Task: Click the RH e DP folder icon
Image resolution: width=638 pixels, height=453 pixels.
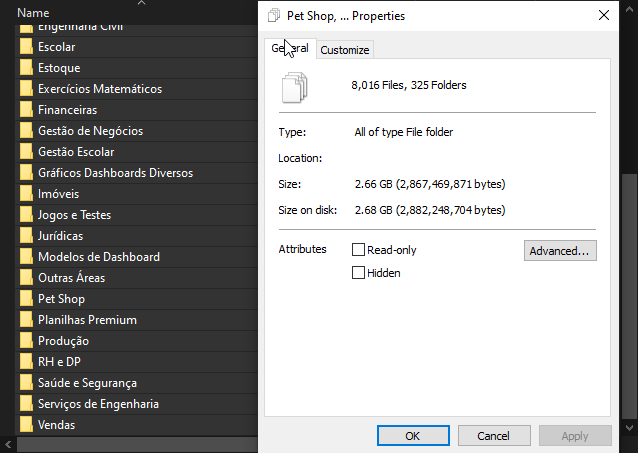Action: pyautogui.click(x=26, y=362)
